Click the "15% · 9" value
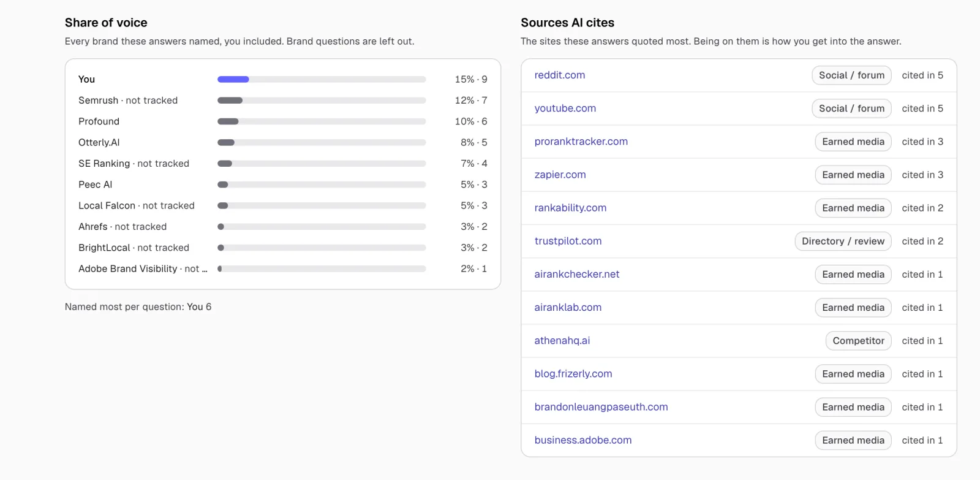The height and width of the screenshot is (480, 980). click(471, 79)
